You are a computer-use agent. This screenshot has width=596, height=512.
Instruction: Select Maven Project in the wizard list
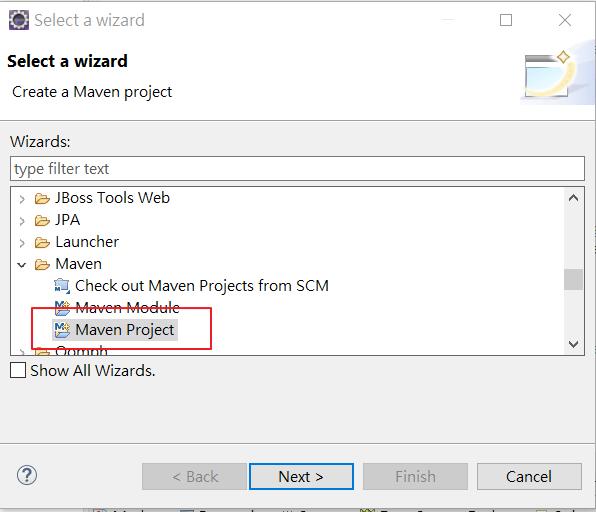125,330
